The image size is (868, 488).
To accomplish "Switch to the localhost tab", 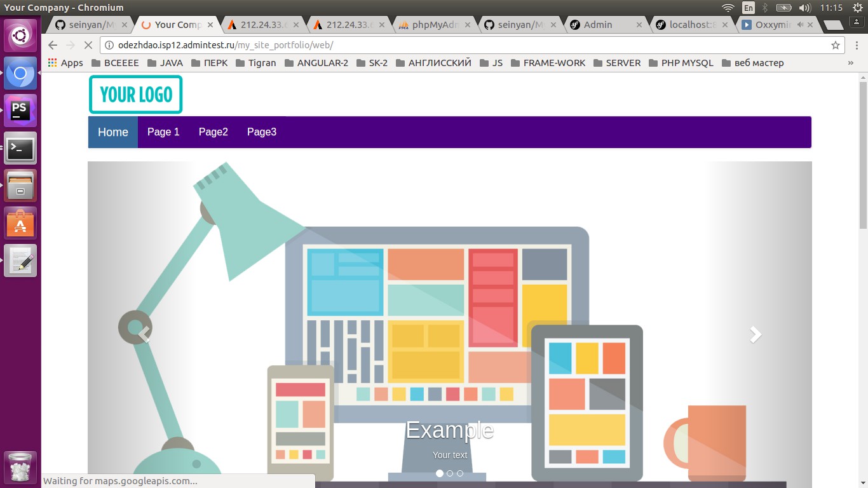I will [689, 25].
